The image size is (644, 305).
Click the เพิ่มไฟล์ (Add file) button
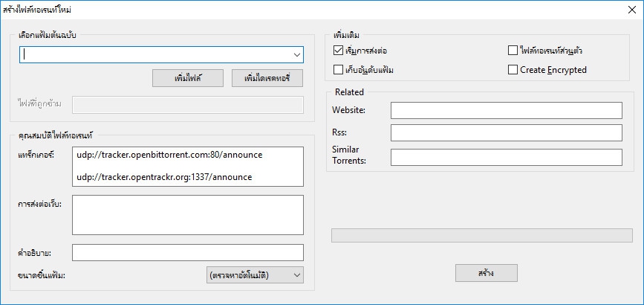pos(187,78)
